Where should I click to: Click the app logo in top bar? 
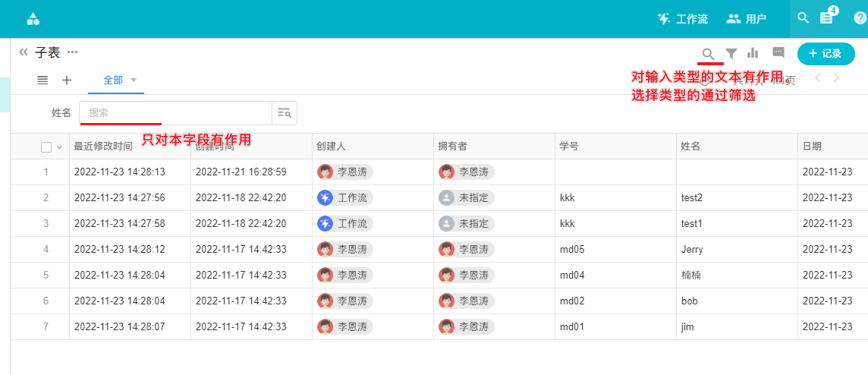[33, 19]
